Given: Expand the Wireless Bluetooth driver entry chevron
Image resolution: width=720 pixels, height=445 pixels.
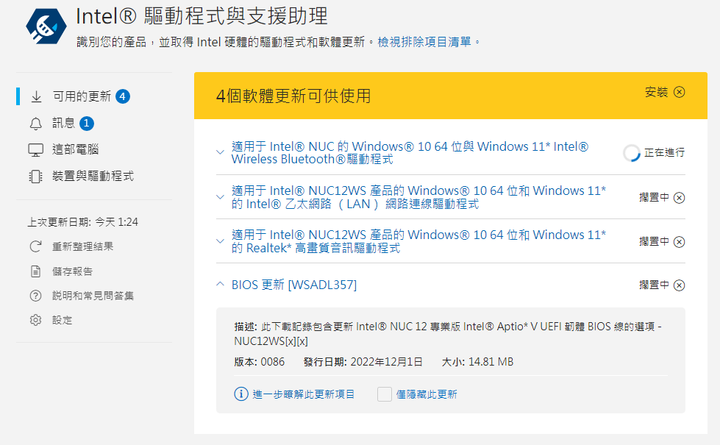Looking at the screenshot, I should (220, 152).
